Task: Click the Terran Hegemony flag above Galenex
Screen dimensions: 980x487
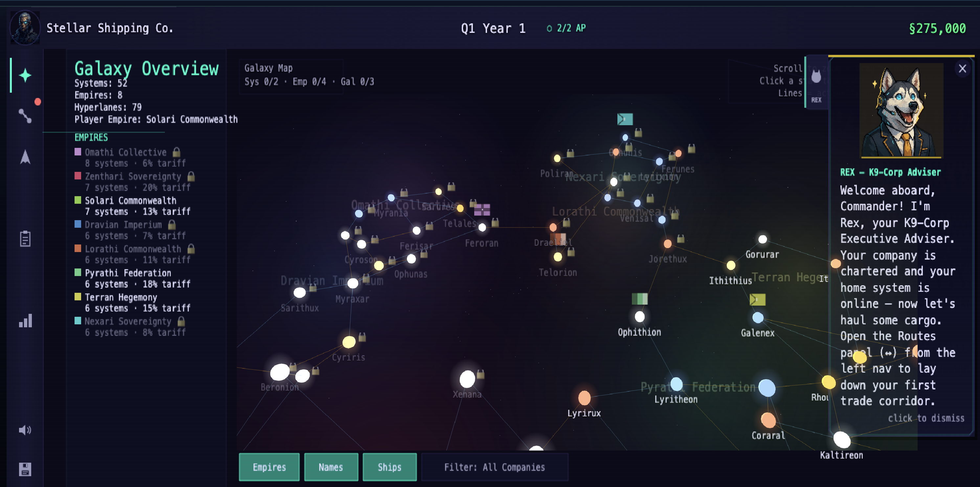Action: click(757, 299)
